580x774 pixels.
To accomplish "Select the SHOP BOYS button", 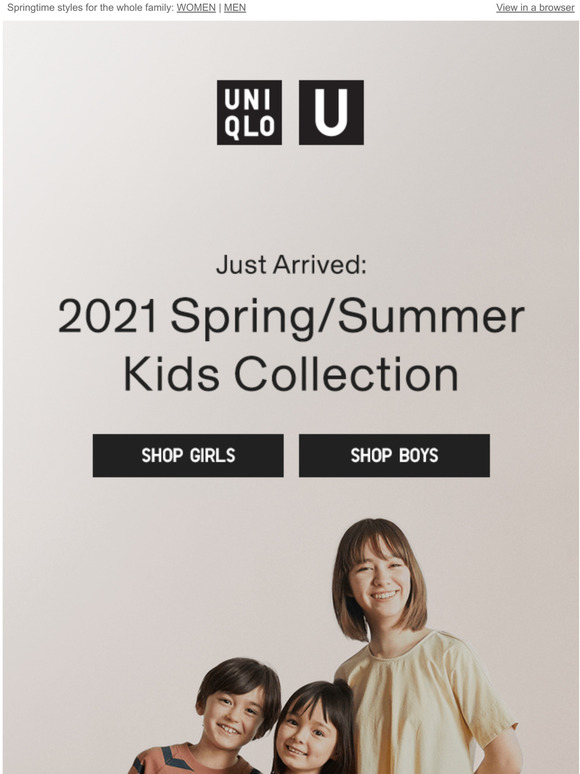I will tap(394, 456).
